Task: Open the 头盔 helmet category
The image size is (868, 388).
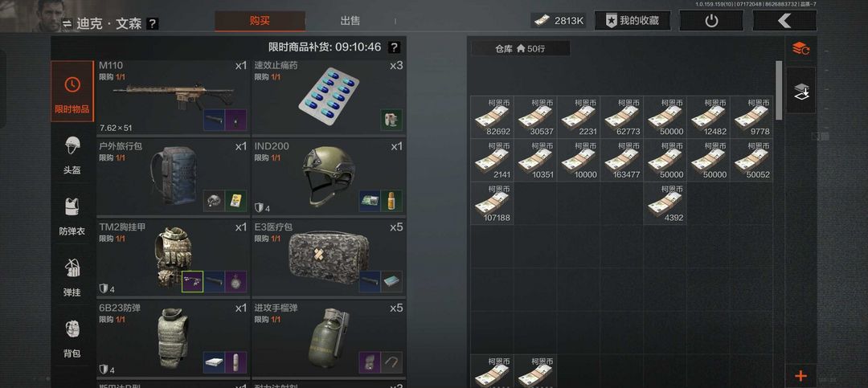Action: click(x=72, y=156)
